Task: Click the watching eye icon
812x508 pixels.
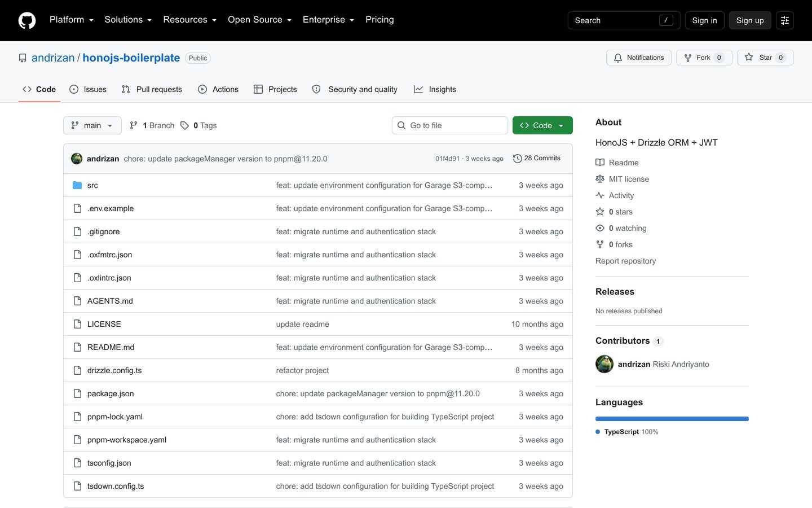Action: coord(600,228)
